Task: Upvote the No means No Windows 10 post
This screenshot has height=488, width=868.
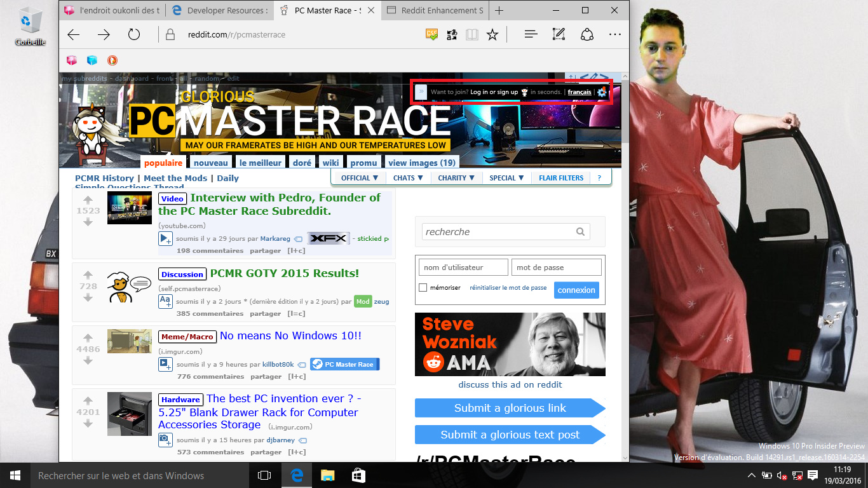Action: tap(88, 337)
